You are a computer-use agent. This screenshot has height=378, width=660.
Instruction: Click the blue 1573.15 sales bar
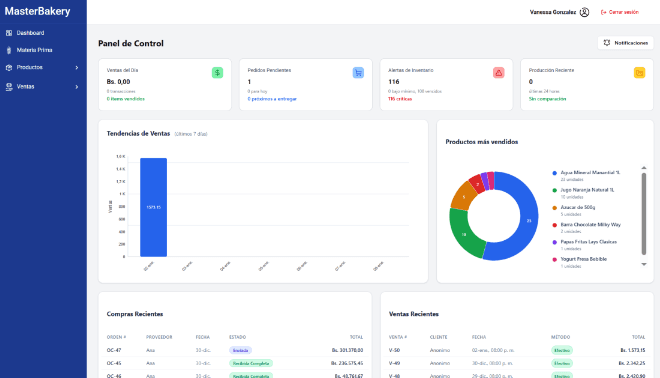(153, 207)
